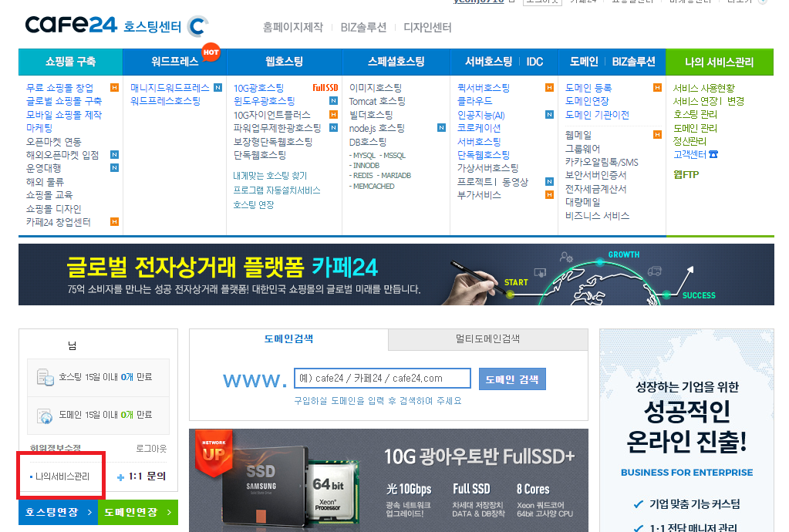The width and height of the screenshot is (789, 532).
Task: Click the N badge next to node.js 호스팅
Action: tap(441, 128)
